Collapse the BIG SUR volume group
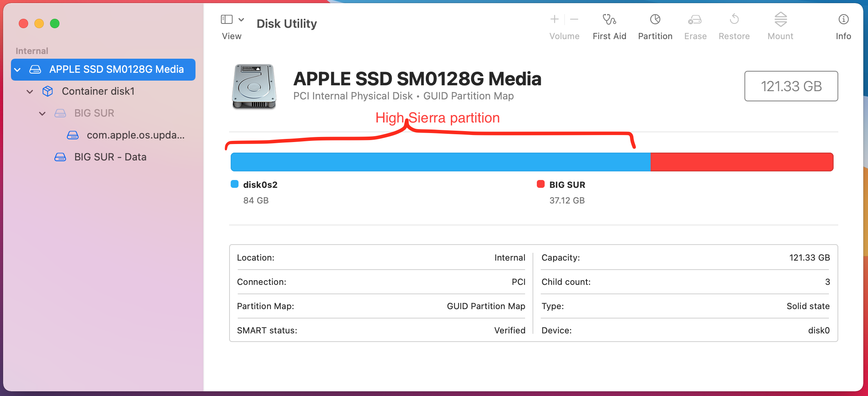The height and width of the screenshot is (396, 868). coord(42,113)
